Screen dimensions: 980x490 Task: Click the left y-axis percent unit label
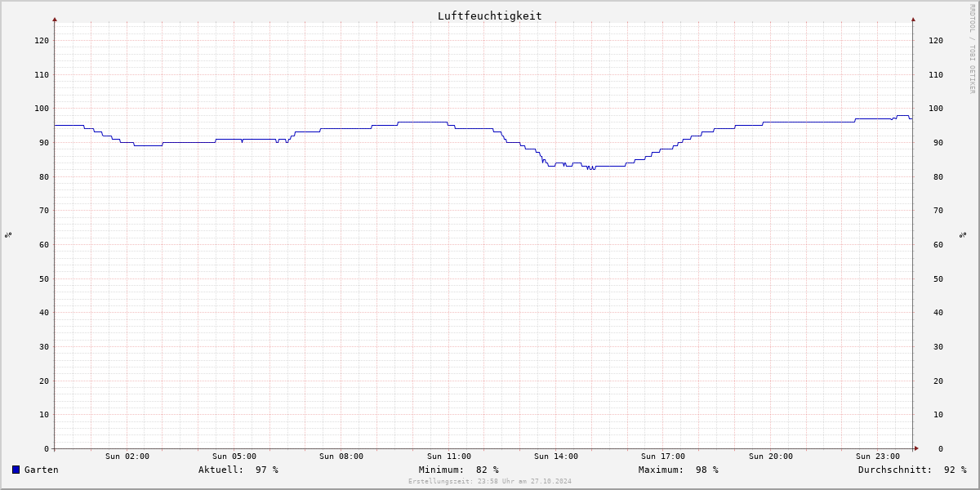coord(8,234)
